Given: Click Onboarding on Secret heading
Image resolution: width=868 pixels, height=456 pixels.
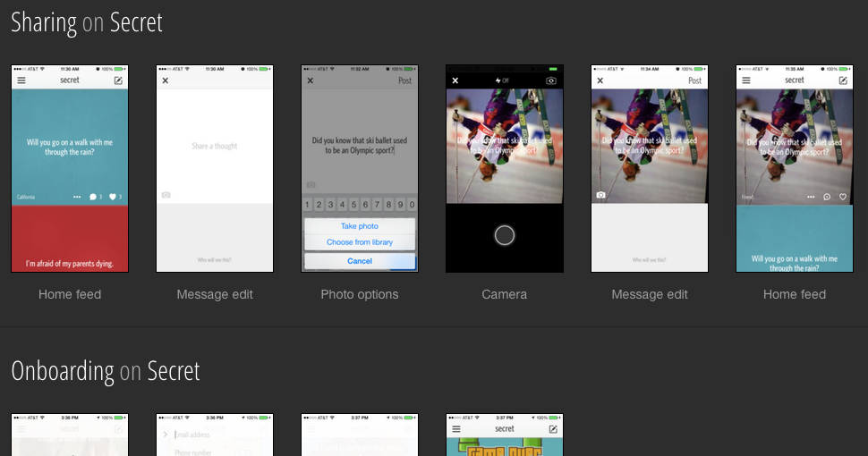Looking at the screenshot, I should (x=106, y=371).
